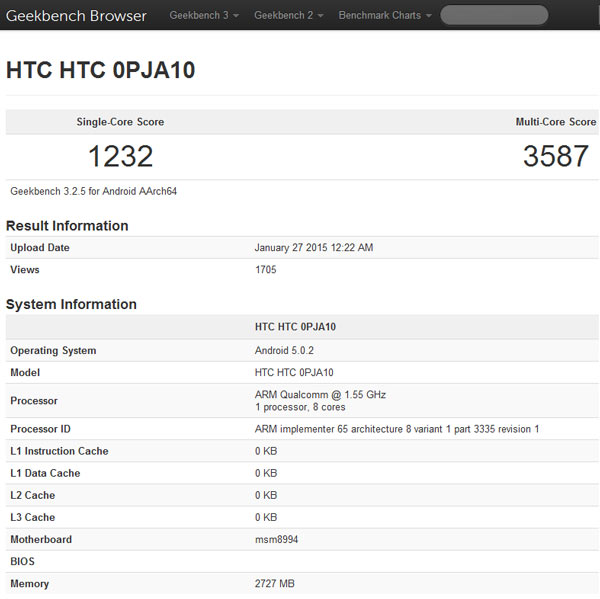Open the Geekbench 3 dropdown menu
The width and height of the screenshot is (600, 599).
tap(204, 15)
